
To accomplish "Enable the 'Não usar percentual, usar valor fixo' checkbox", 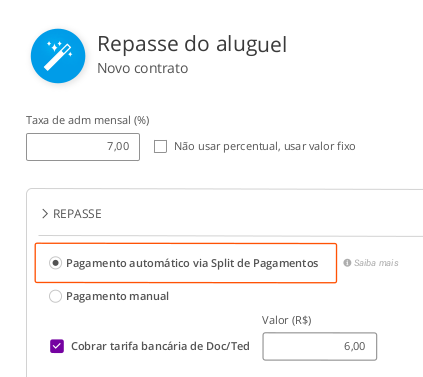I will [160, 146].
